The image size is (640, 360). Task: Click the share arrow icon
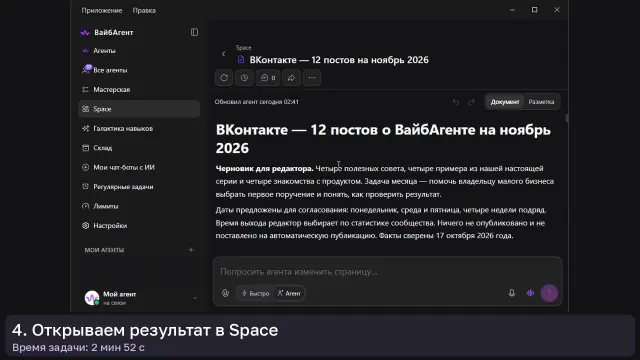[291, 78]
